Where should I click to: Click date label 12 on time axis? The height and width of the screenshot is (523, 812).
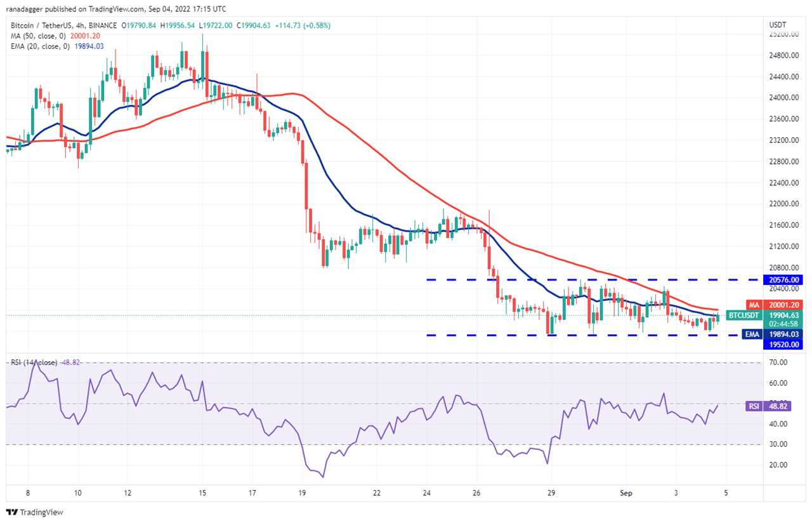click(x=127, y=493)
